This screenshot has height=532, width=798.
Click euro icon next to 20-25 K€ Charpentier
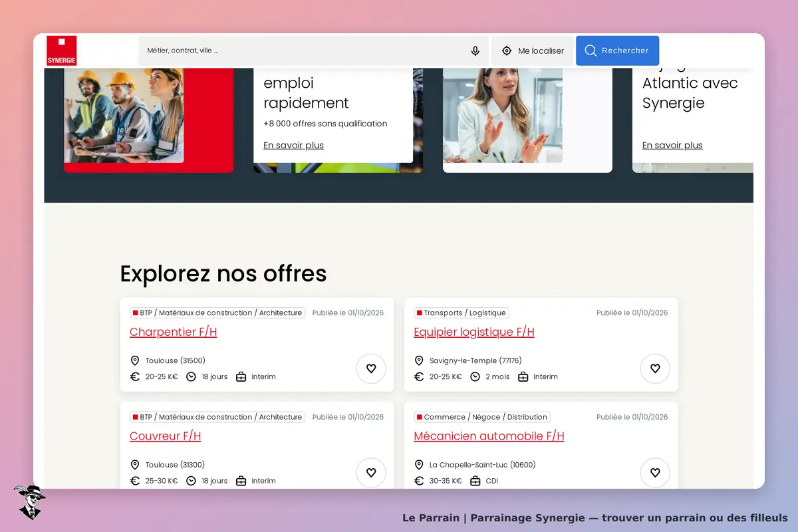[x=135, y=376]
